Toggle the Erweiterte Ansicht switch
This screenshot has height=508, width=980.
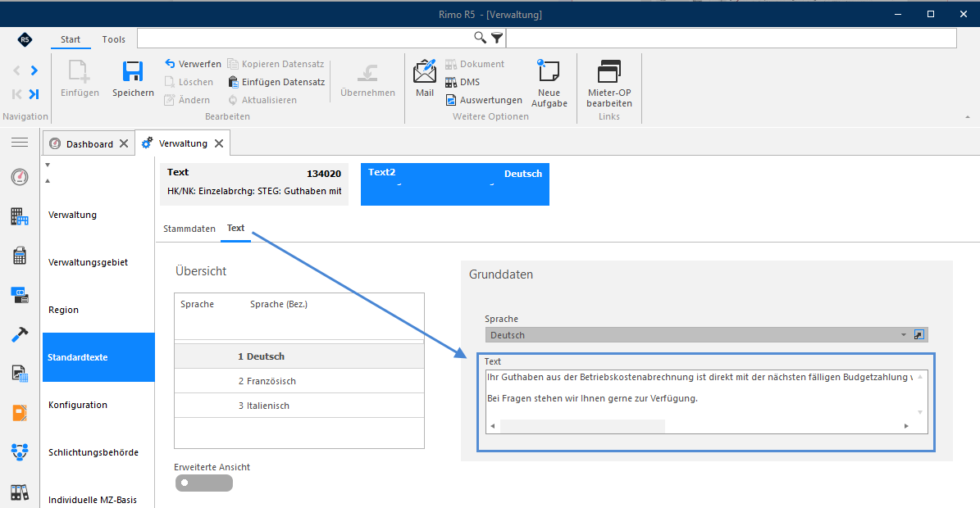coord(203,483)
